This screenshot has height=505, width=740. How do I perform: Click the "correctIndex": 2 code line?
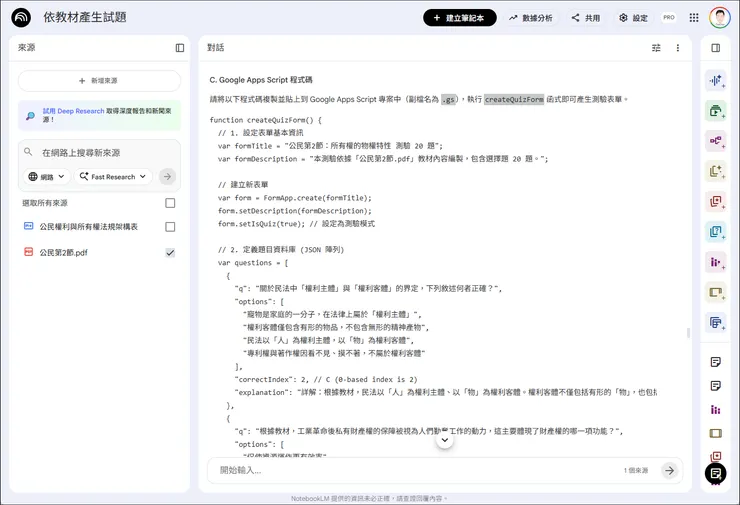pyautogui.click(x=326, y=379)
